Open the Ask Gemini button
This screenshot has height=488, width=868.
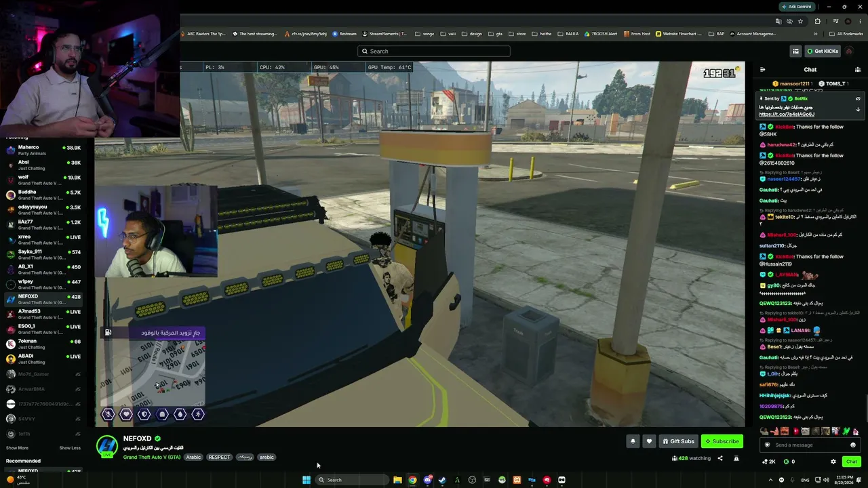796,7
